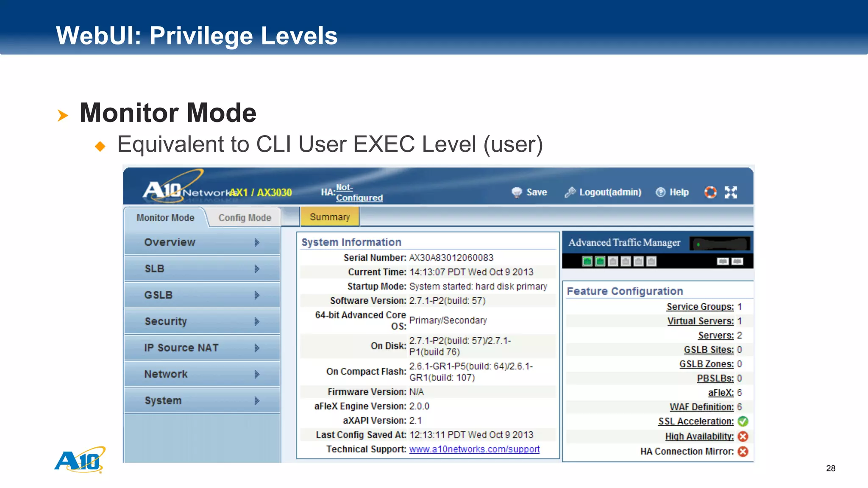
Task: Click the Logout key icon
Action: pyautogui.click(x=570, y=192)
